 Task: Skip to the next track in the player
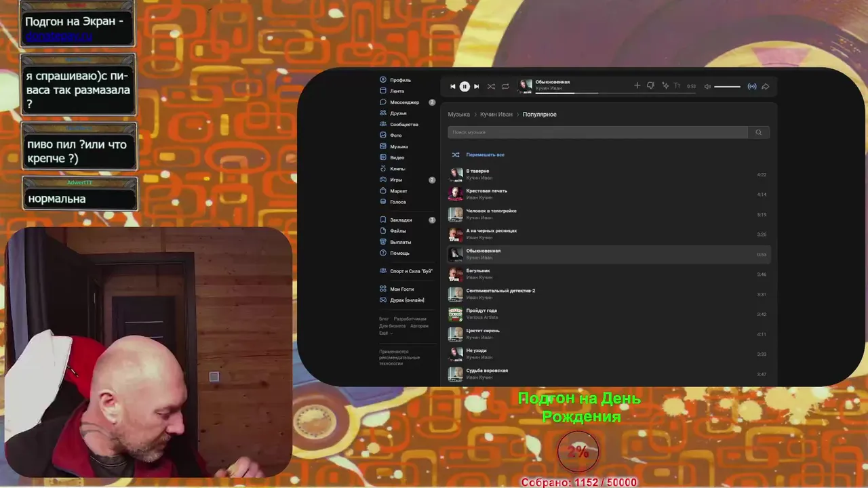point(476,86)
